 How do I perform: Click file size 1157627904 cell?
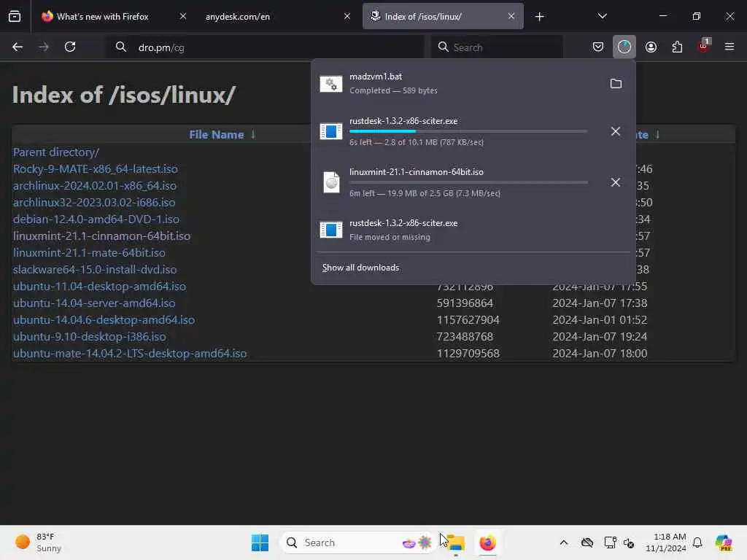468,320
